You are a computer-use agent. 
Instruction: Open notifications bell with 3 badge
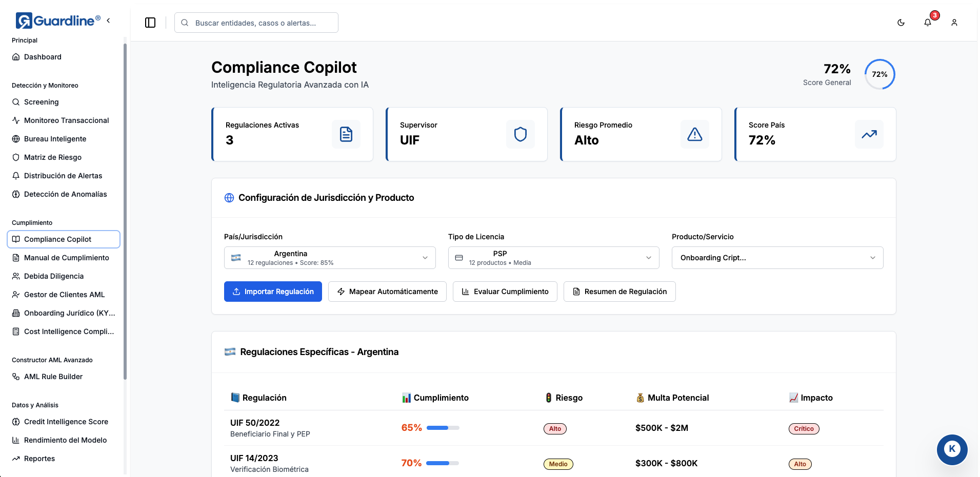pyautogui.click(x=928, y=23)
